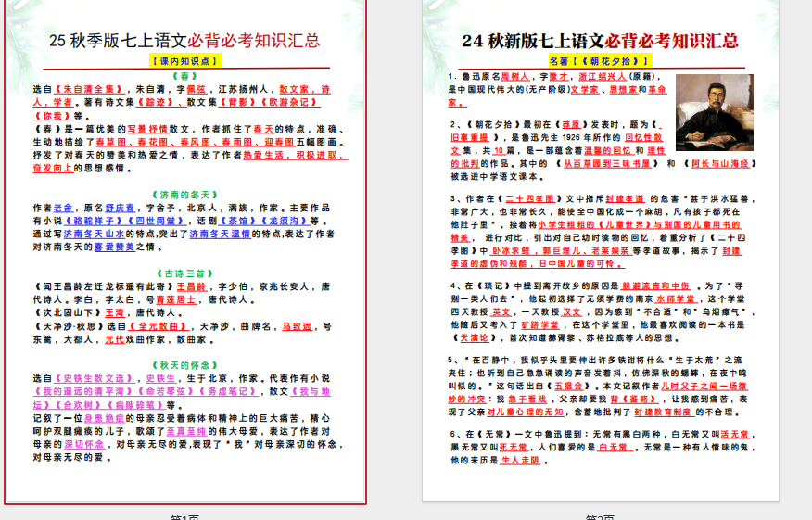The height and width of the screenshot is (520, 812).
Task: Click the 25秋季版七上语文 page title
Action: [184, 40]
